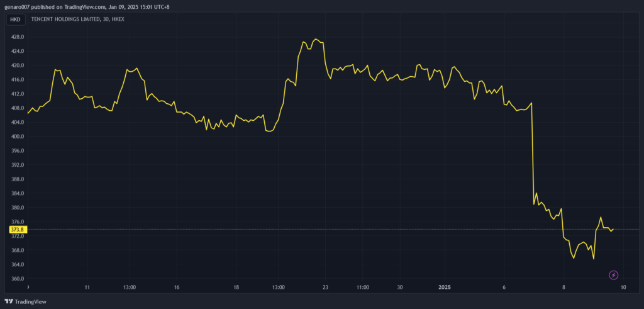
Task: Select the 388.0 price level label
Action: [18, 179]
